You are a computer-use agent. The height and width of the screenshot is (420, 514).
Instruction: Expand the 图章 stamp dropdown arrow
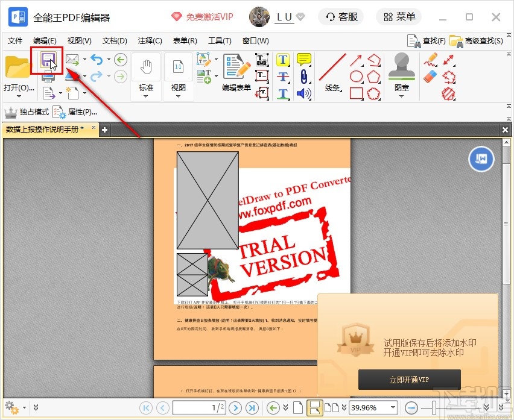402,96
